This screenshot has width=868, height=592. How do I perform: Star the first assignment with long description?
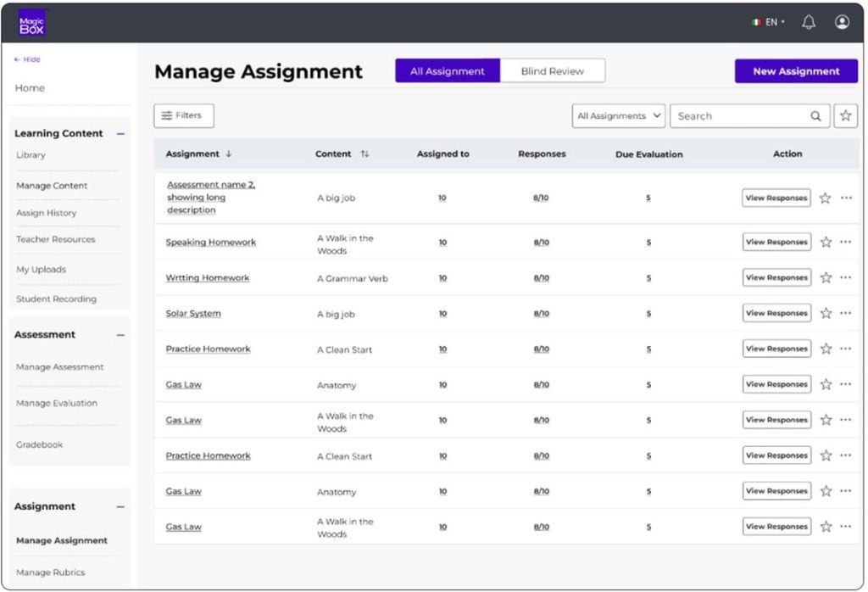(826, 198)
